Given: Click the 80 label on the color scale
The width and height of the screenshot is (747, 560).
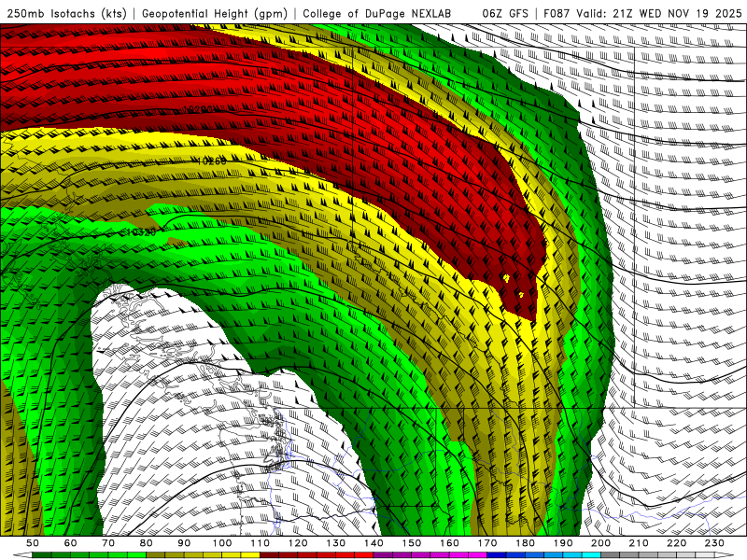Looking at the screenshot, I should tap(147, 543).
